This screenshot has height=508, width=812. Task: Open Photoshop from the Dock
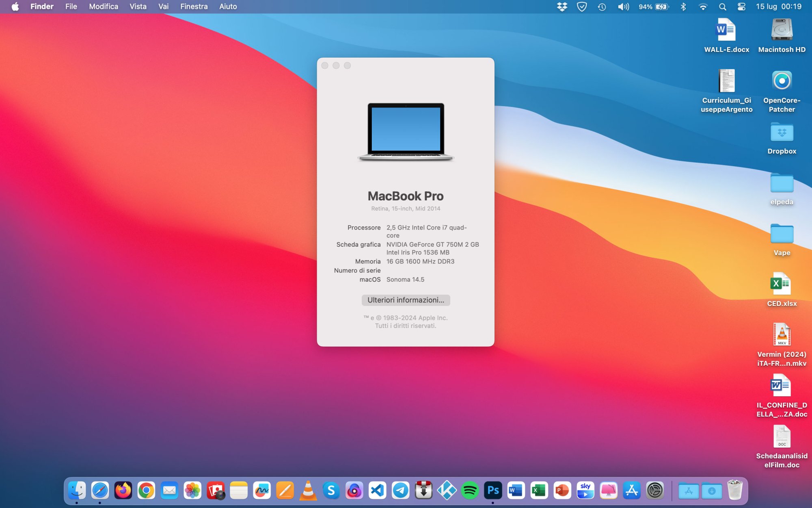[x=493, y=491]
